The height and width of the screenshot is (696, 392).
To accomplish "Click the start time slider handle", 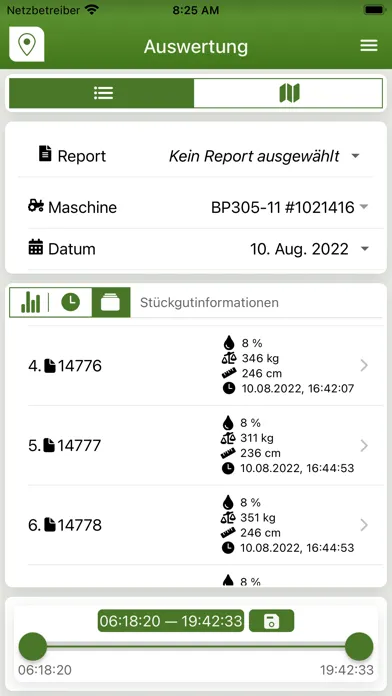I will pos(32,647).
